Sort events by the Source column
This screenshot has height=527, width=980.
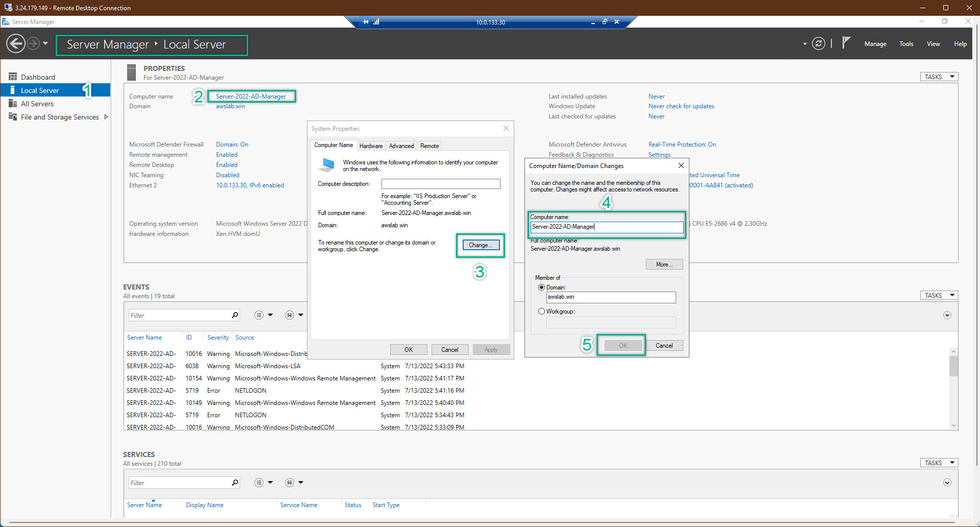tap(245, 338)
